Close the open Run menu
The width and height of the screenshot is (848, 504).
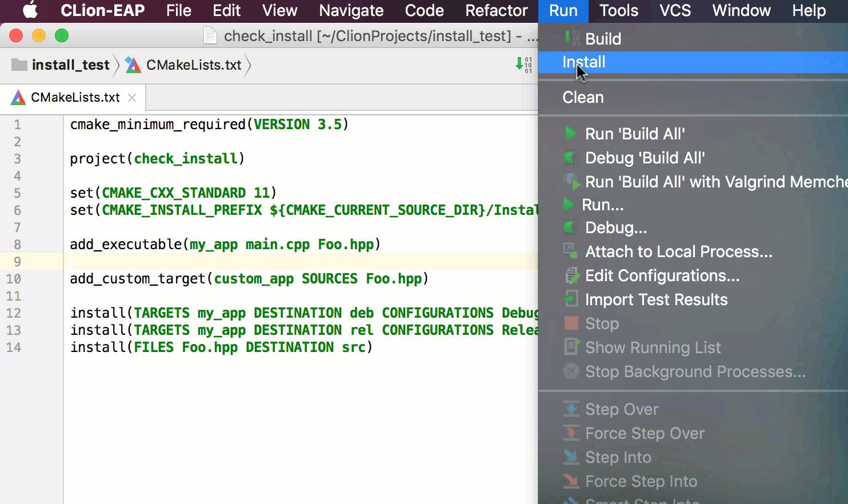tap(563, 10)
